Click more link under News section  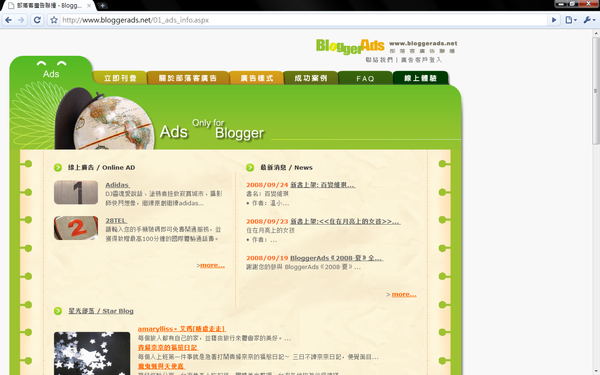click(x=404, y=294)
